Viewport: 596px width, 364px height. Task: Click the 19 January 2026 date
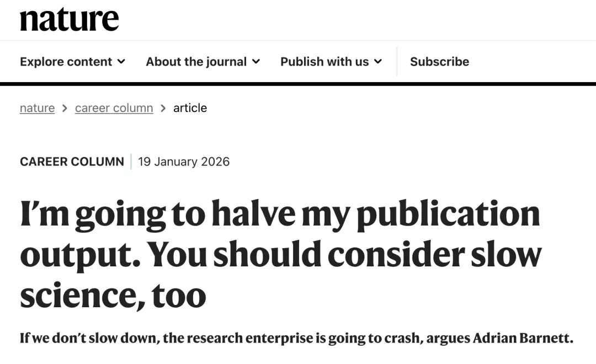pos(184,162)
